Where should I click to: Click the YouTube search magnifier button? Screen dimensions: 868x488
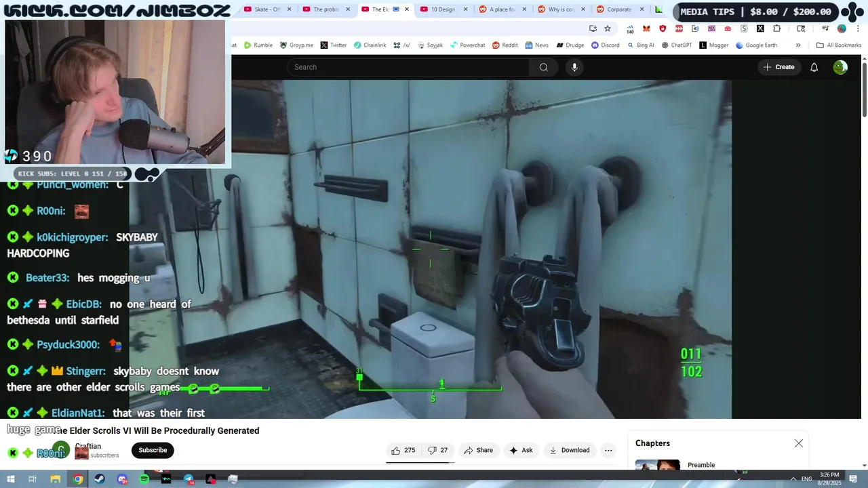click(x=543, y=67)
